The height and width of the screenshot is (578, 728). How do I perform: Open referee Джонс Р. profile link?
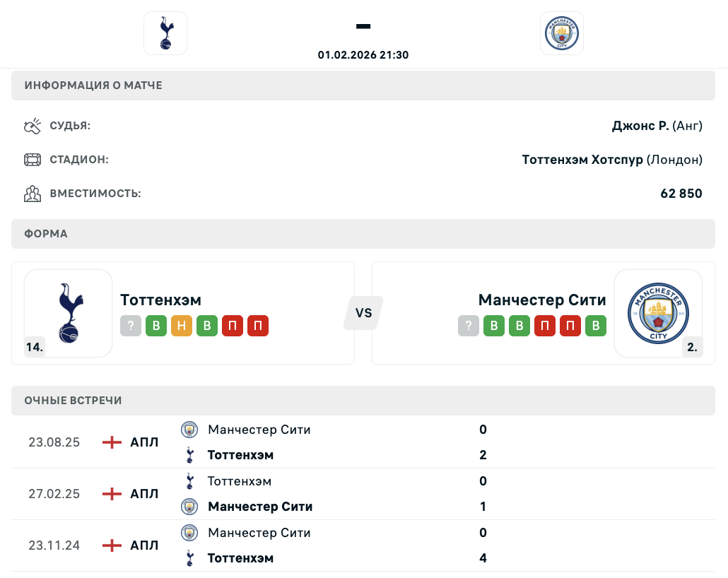click(640, 126)
